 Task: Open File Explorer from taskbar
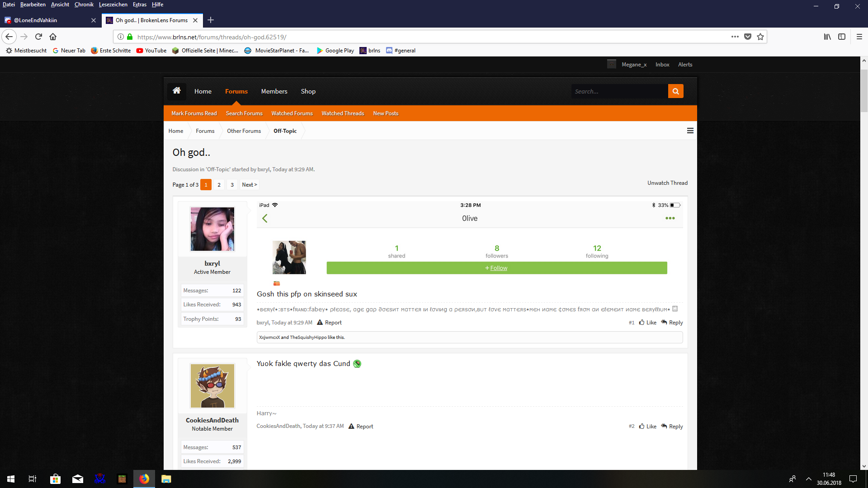pyautogui.click(x=166, y=479)
